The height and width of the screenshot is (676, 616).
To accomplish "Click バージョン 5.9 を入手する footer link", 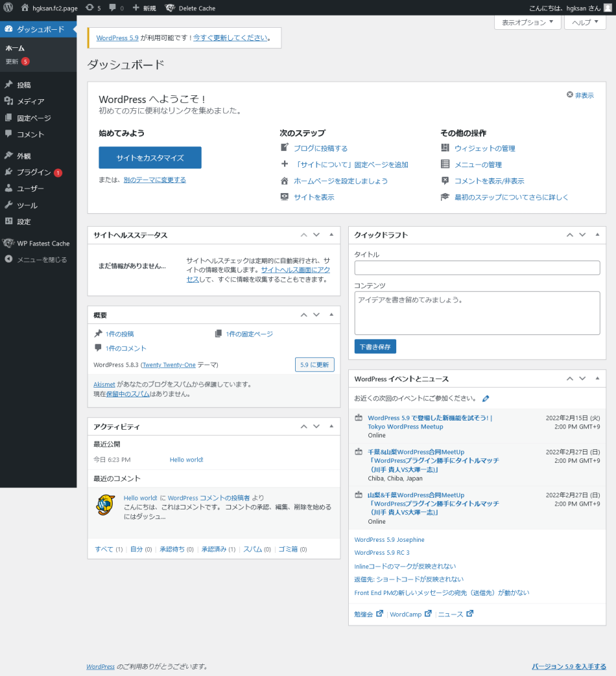I will [569, 667].
